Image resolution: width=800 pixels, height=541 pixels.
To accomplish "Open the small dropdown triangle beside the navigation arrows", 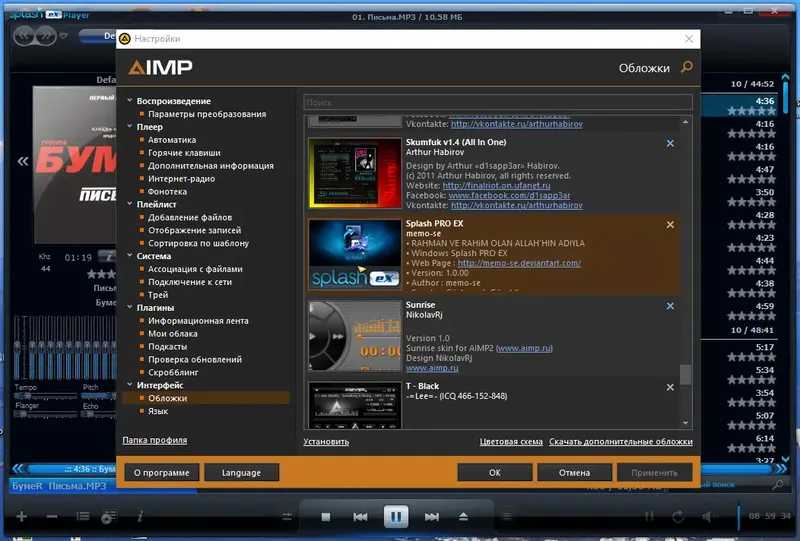I will [x=64, y=36].
